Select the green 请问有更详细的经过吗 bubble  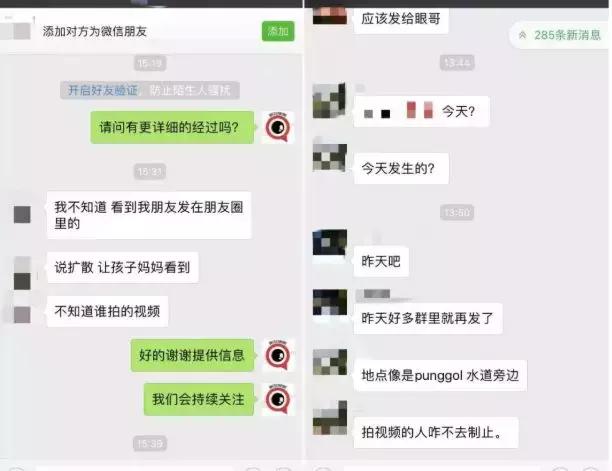(172, 127)
